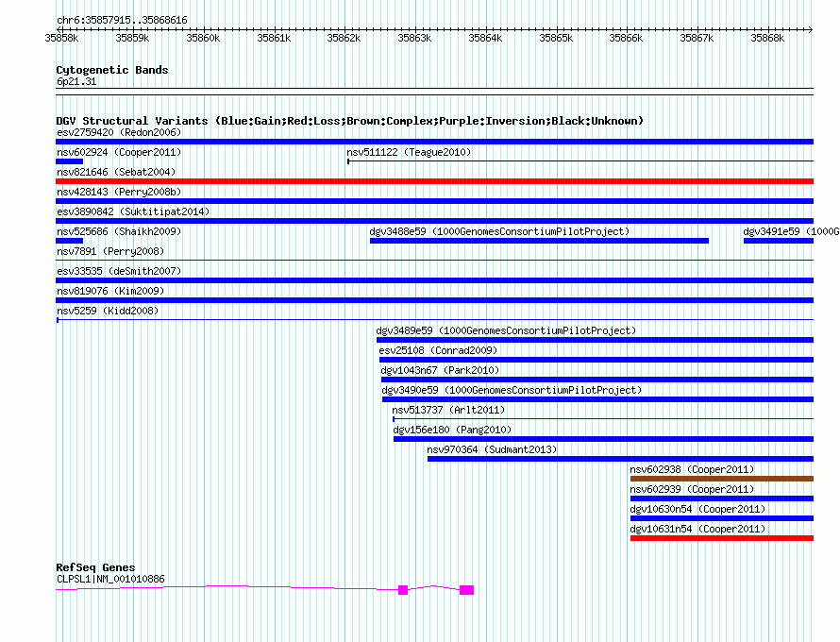
Task: Select the short blue nsv602924 bar
Action: click(70, 161)
